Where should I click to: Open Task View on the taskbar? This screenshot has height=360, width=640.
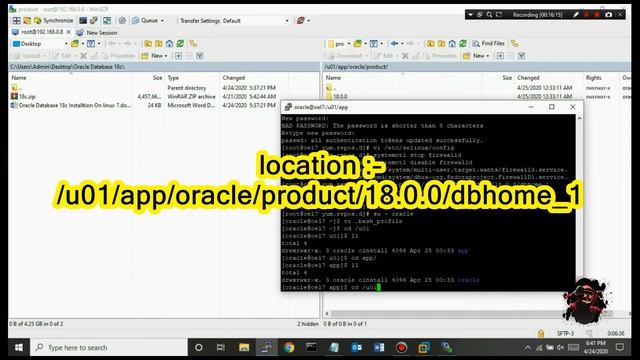(x=220, y=347)
